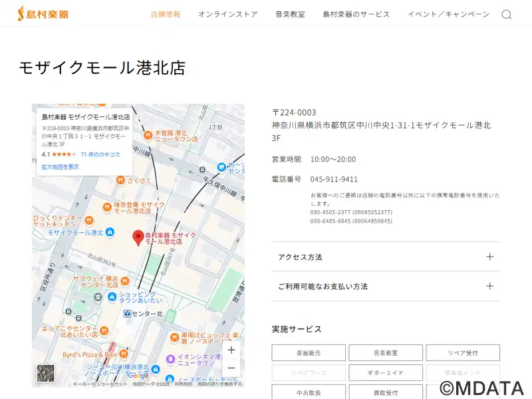
Task: Click the イオンシネマ cinema pin
Action: pyautogui.click(x=171, y=358)
